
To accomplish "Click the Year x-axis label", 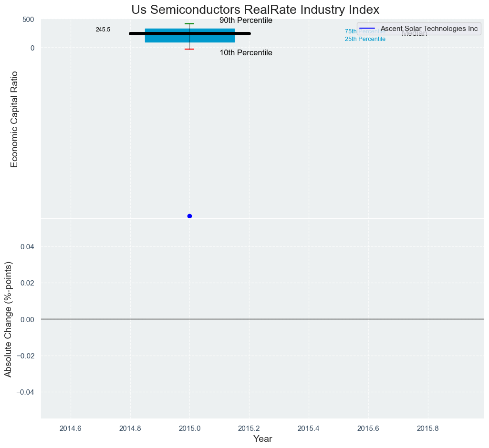I will pyautogui.click(x=262, y=439).
